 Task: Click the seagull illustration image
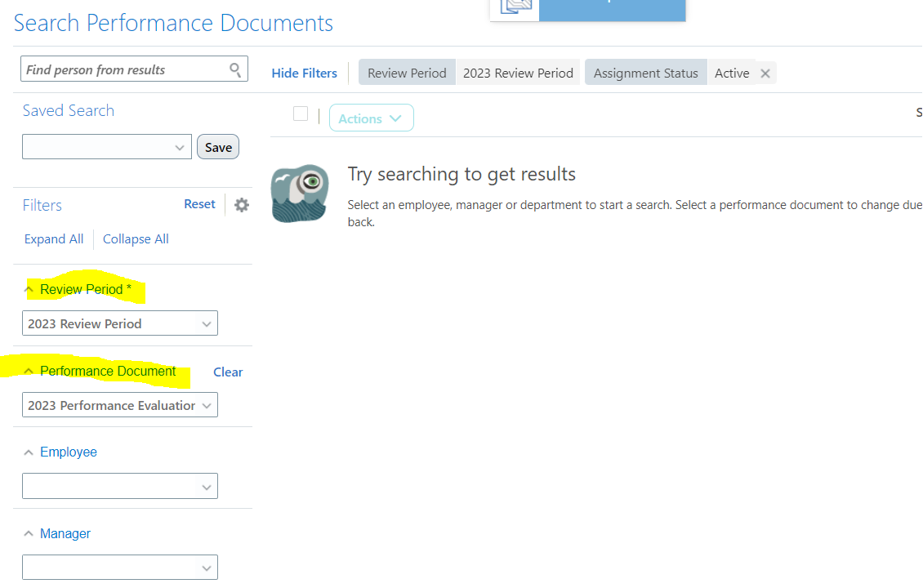(299, 194)
